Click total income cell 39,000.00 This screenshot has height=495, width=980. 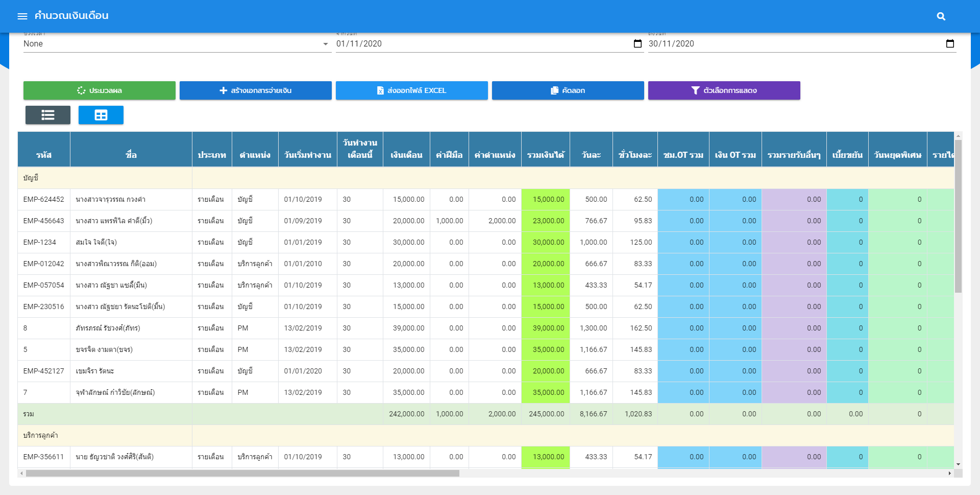tap(546, 328)
